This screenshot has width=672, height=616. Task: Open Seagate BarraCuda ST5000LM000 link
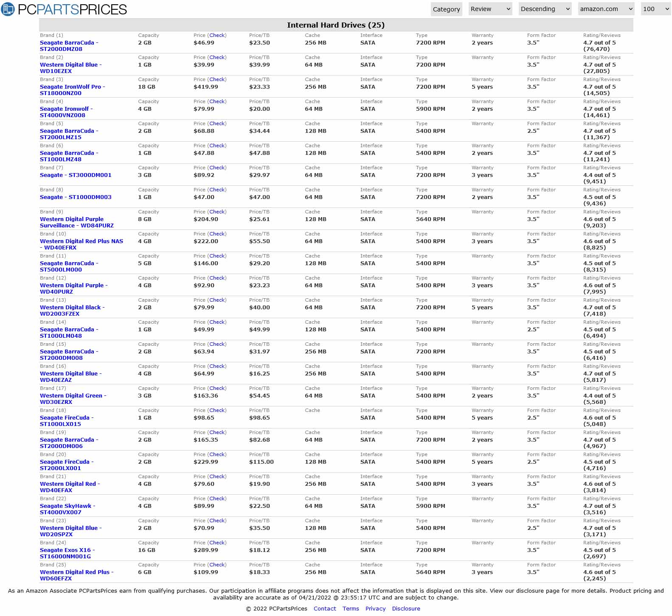click(69, 266)
